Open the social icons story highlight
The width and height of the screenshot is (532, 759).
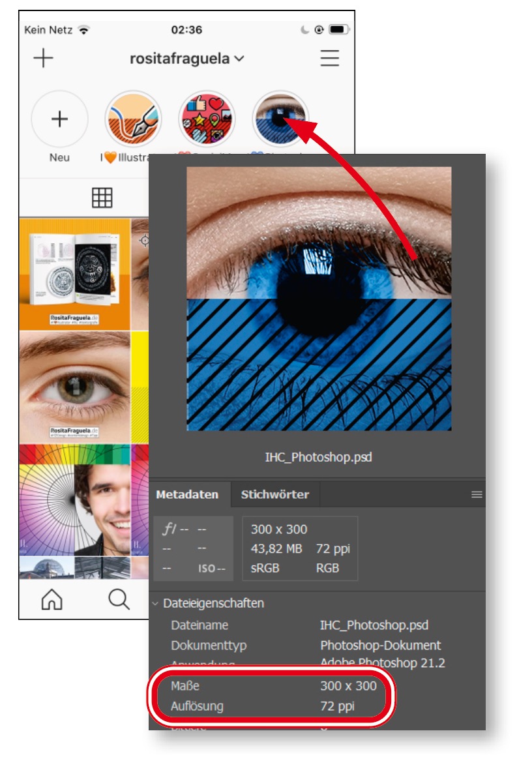(207, 119)
